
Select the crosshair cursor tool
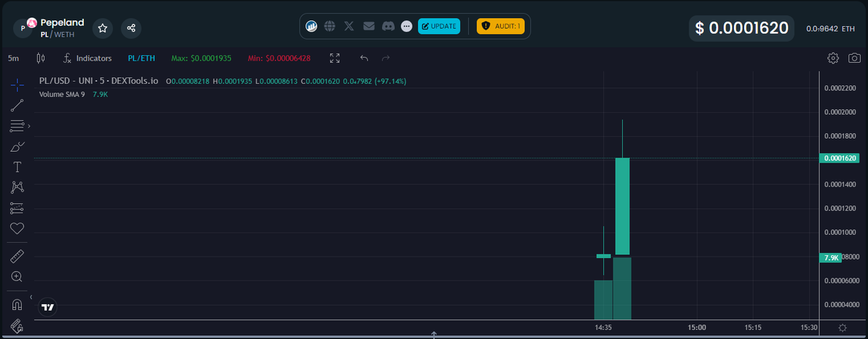pyautogui.click(x=17, y=85)
